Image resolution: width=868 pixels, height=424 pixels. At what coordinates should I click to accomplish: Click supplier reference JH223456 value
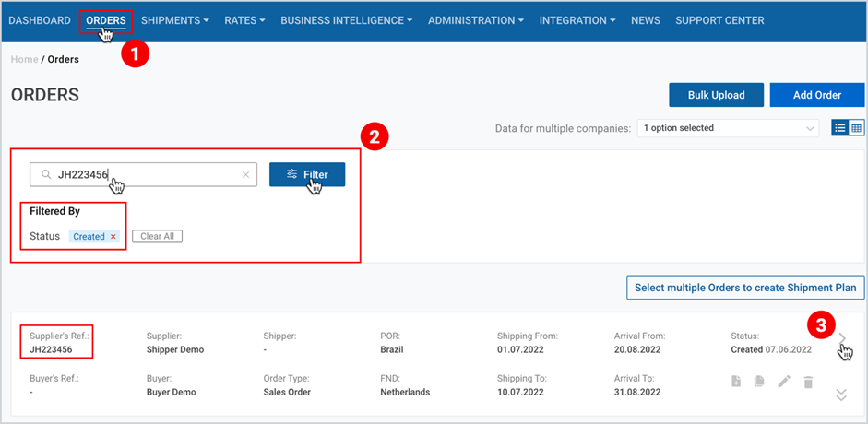pyautogui.click(x=51, y=350)
